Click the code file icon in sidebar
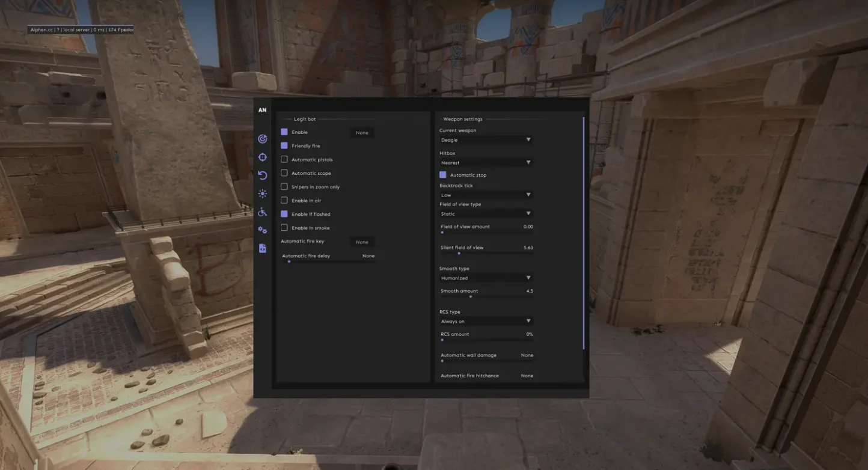This screenshot has height=470, width=868. click(262, 248)
